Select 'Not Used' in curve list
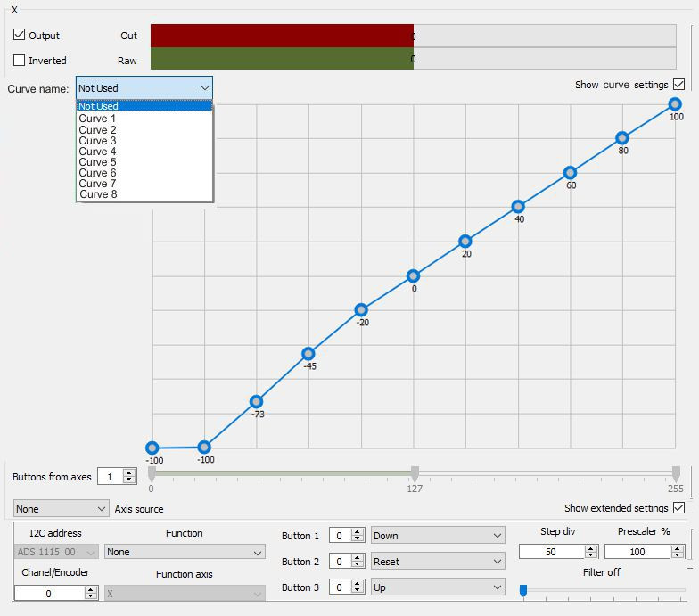This screenshot has width=699, height=616. click(x=144, y=106)
